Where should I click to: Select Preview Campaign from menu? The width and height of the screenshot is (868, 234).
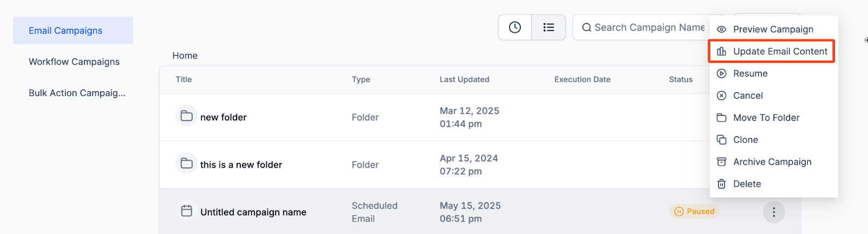[x=773, y=29]
